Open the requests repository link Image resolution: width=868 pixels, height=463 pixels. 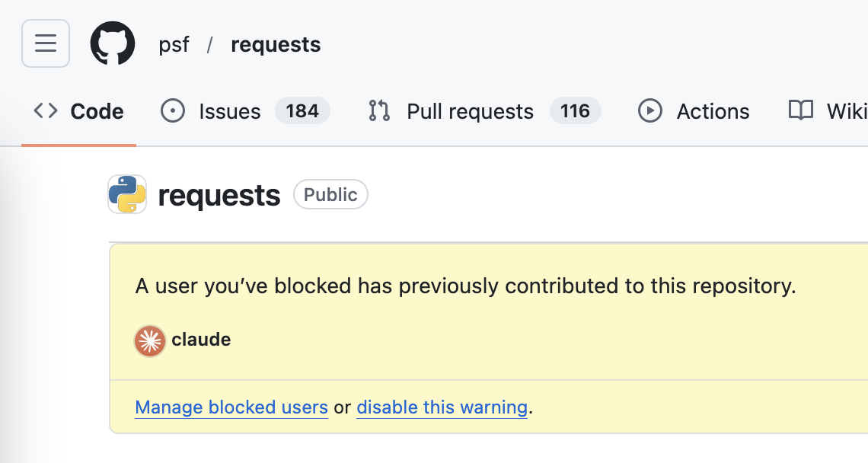(x=276, y=43)
